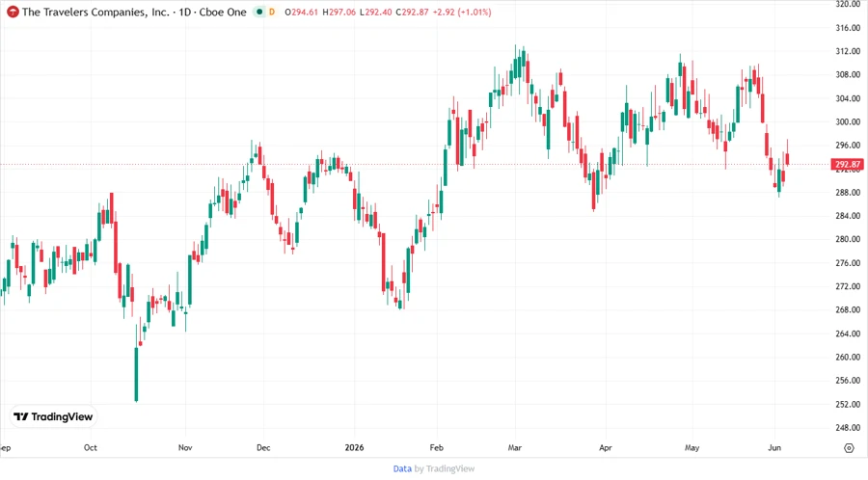Click the Nov label on time axis
The image size is (868, 480).
click(x=185, y=448)
